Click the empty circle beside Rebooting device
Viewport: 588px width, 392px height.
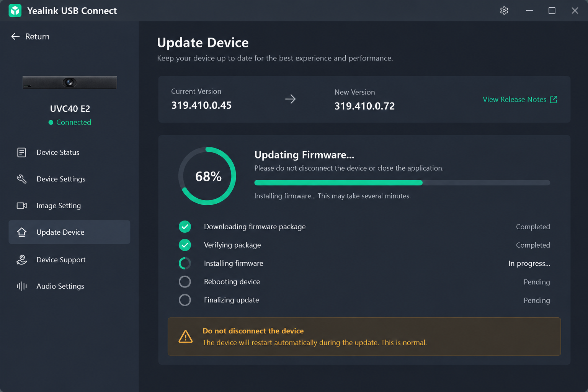click(x=185, y=282)
